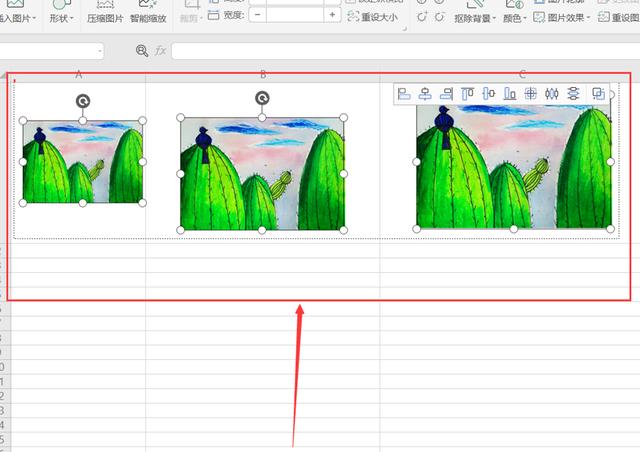Open the 颜色 dropdown menu

[514, 18]
